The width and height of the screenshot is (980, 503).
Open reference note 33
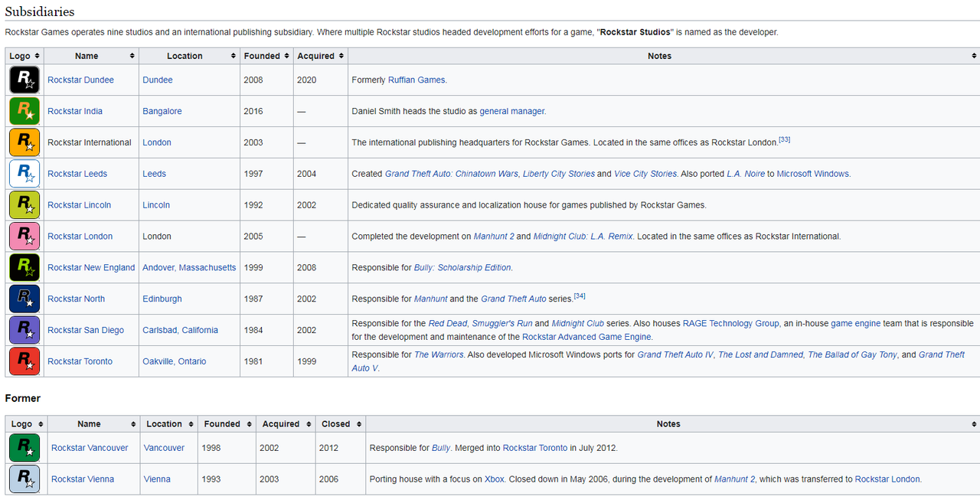pyautogui.click(x=784, y=139)
